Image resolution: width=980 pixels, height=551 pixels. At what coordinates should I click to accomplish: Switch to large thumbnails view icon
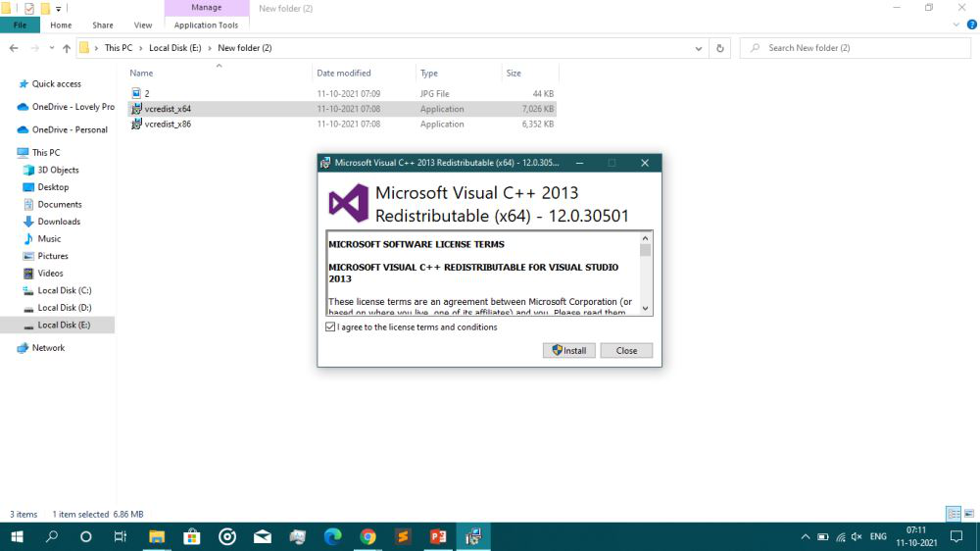[x=969, y=514]
